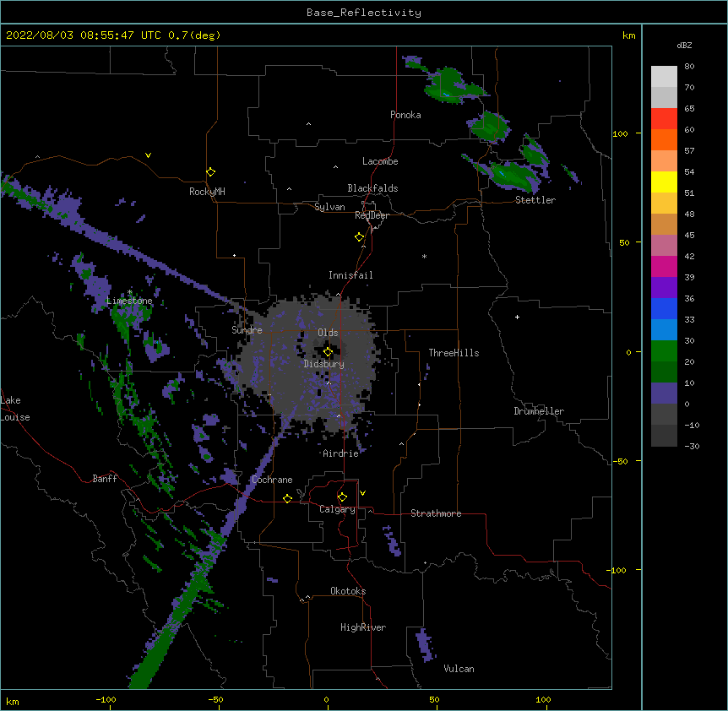Click the Olds town label
This screenshot has height=711, width=728.
(328, 333)
